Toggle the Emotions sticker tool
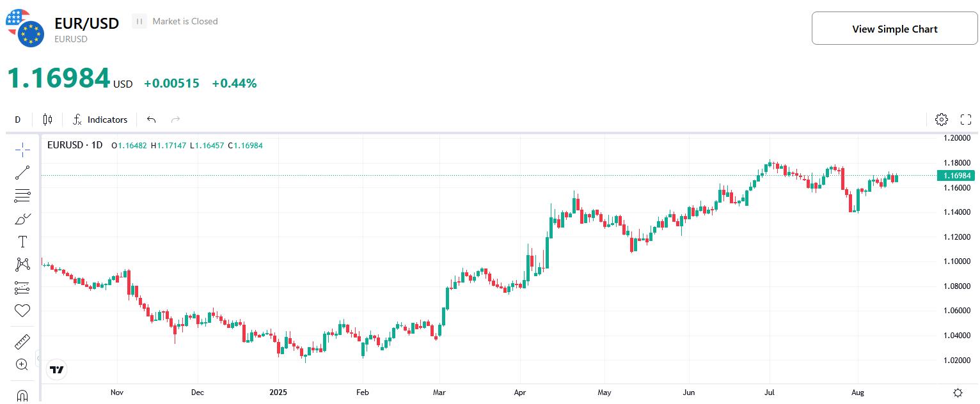 22,310
